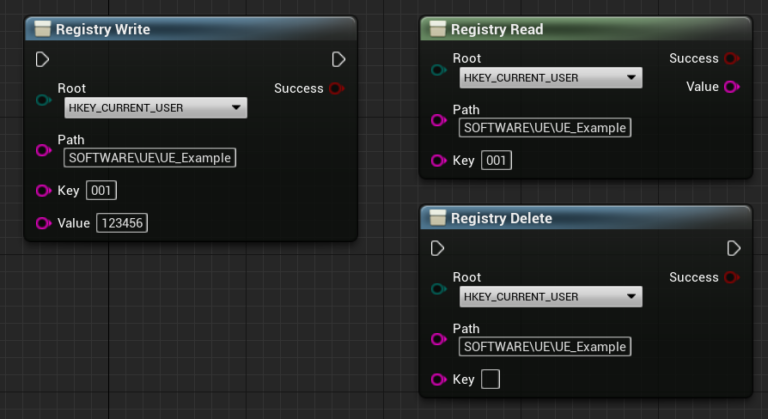Click the Registry Delete node function icon
This screenshot has height=419, width=768.
click(x=437, y=218)
